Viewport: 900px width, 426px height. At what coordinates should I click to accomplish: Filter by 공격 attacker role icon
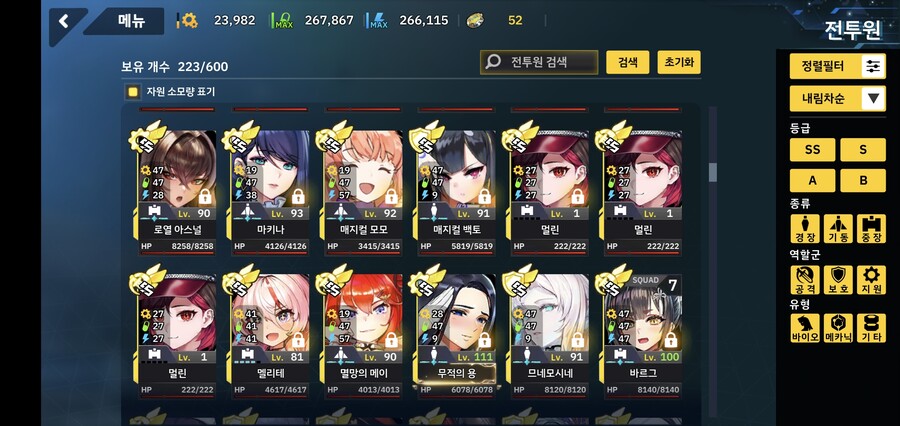click(x=804, y=280)
